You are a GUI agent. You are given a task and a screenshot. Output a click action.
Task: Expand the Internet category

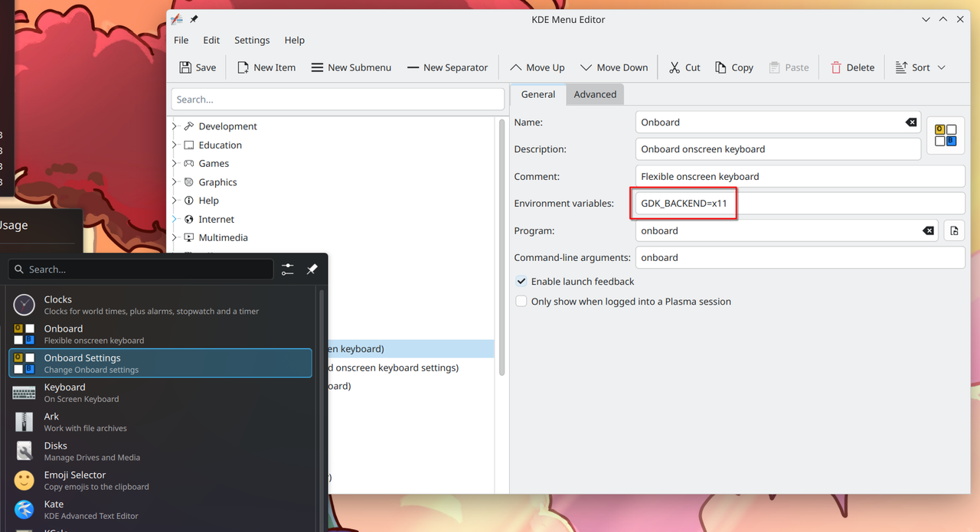pyautogui.click(x=175, y=219)
